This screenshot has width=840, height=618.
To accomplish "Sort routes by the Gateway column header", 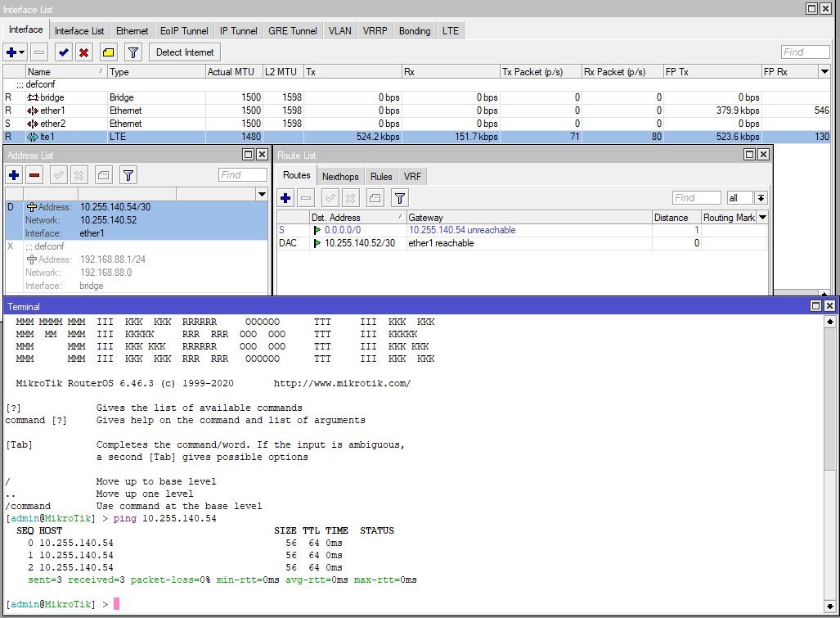I will click(x=528, y=217).
